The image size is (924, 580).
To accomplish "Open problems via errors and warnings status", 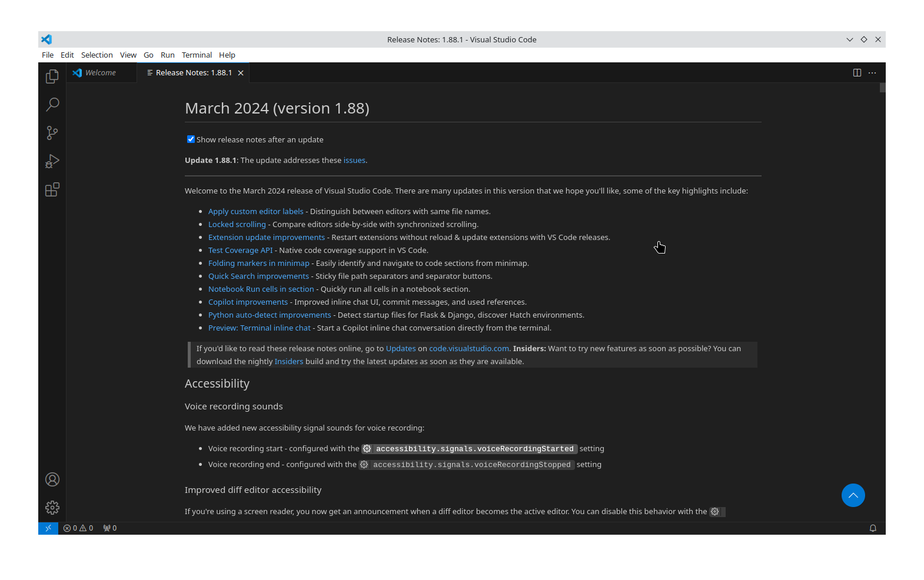I will coord(78,528).
